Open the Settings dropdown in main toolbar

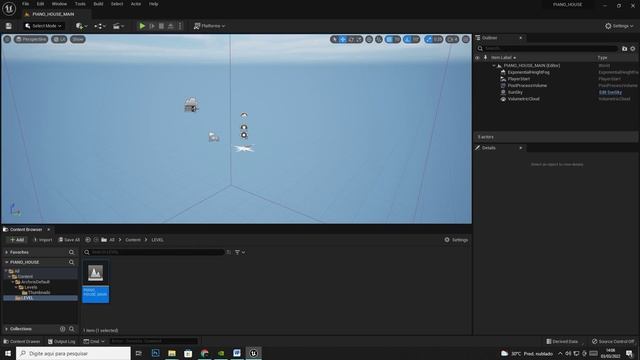point(619,26)
